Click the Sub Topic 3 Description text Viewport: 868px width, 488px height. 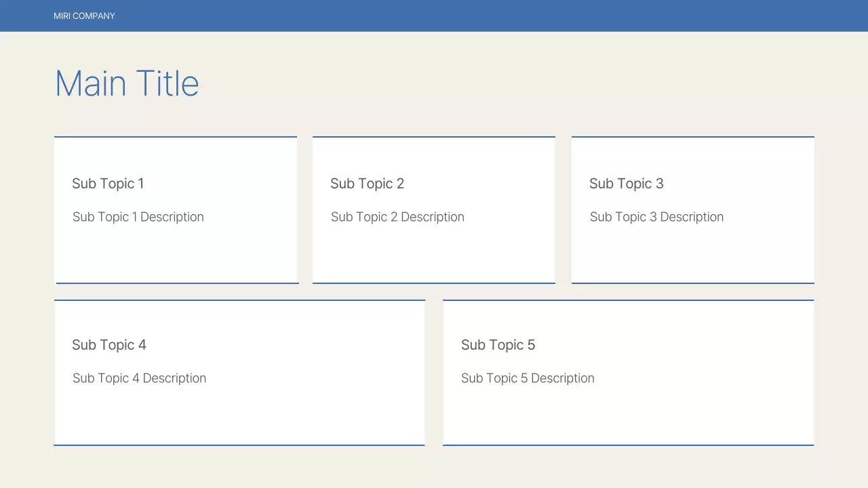656,217
